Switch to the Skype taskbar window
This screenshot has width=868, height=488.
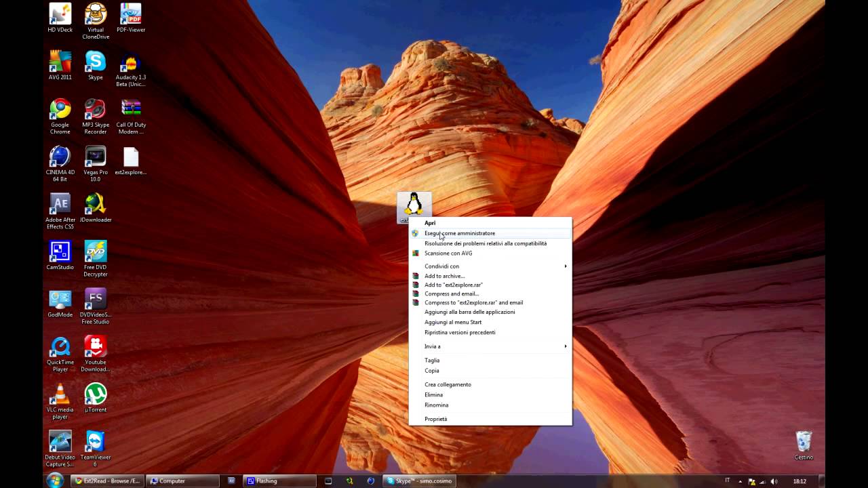tap(418, 481)
